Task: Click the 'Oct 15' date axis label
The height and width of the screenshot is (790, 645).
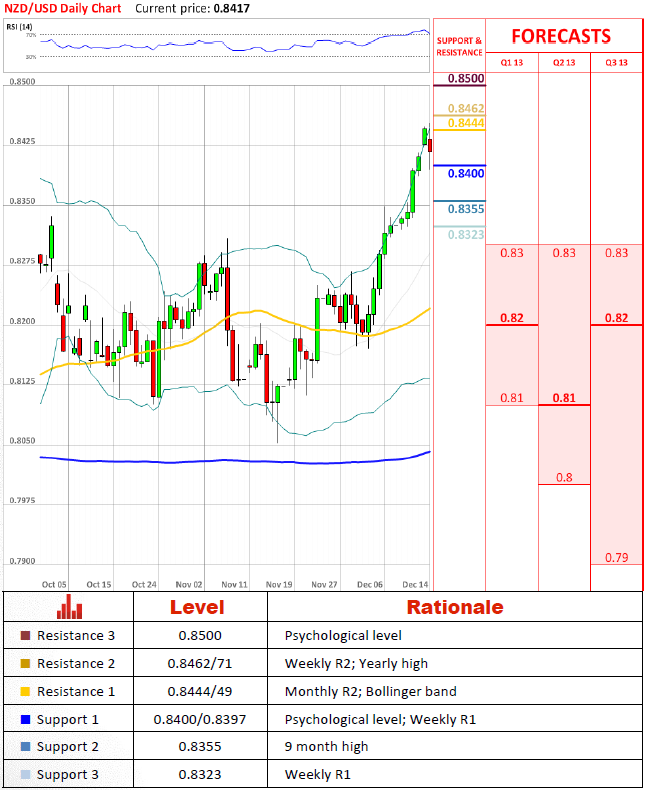Action: (x=99, y=584)
